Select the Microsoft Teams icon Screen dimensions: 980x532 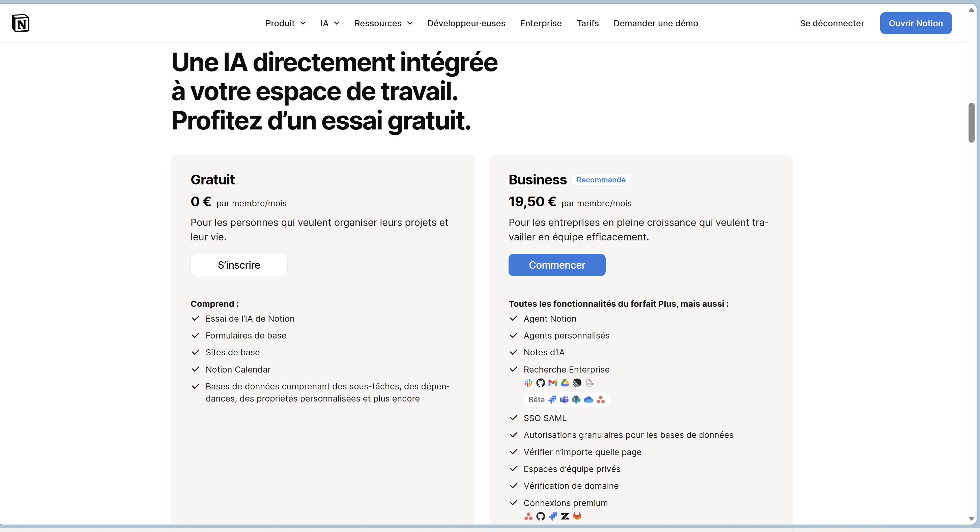tap(564, 400)
